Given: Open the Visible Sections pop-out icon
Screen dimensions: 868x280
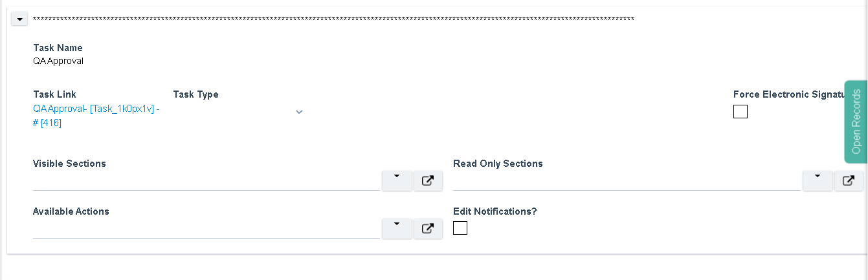Looking at the screenshot, I should [x=428, y=181].
